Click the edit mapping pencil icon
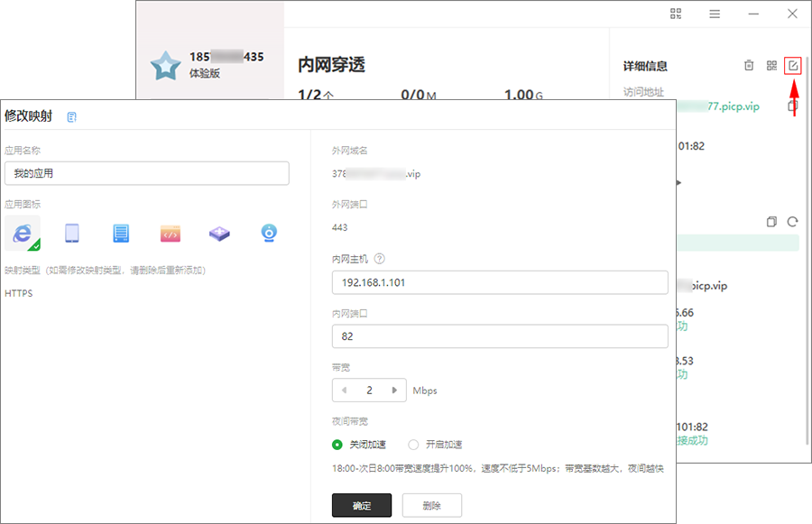This screenshot has height=524, width=812. pos(793,66)
